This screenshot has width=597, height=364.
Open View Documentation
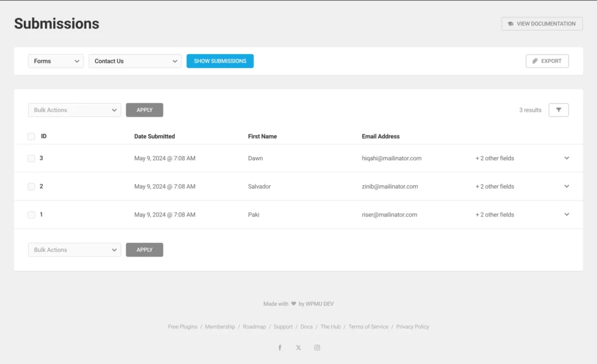[542, 23]
